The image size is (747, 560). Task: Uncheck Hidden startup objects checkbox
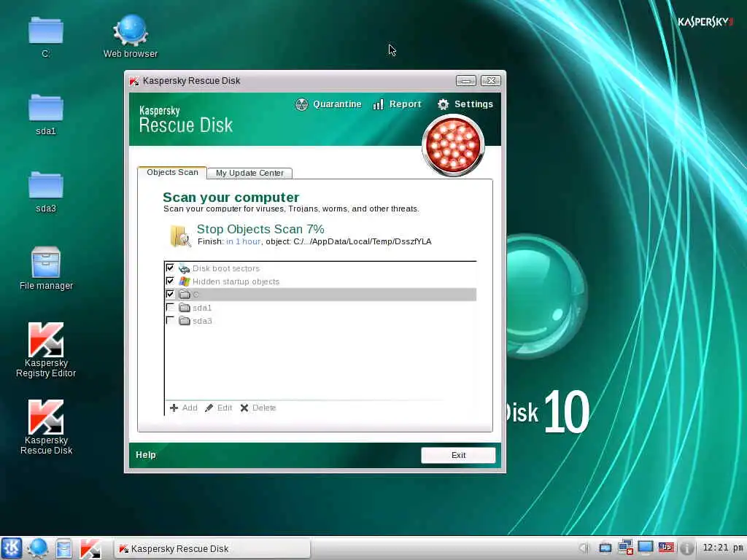tap(170, 281)
